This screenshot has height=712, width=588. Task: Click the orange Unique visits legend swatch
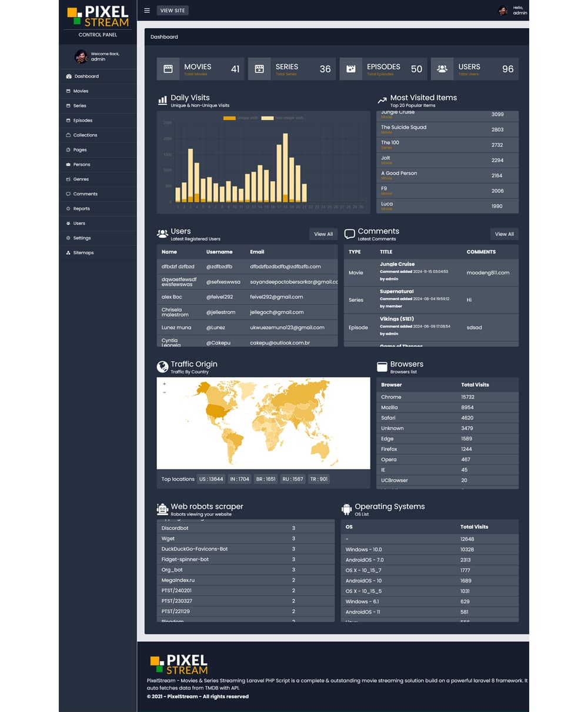(x=229, y=118)
